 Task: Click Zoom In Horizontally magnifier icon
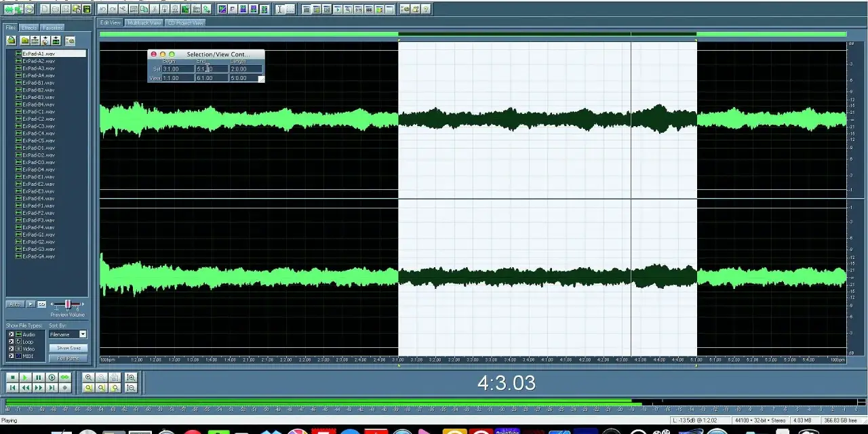pyautogui.click(x=88, y=378)
